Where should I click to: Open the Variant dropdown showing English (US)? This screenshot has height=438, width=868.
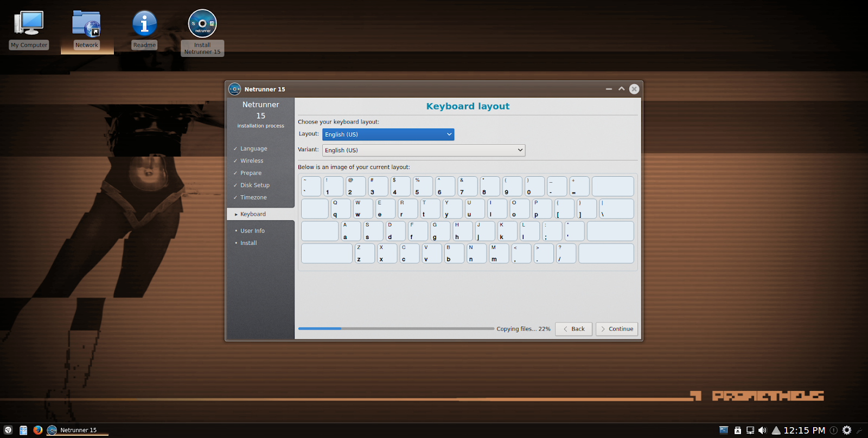tap(424, 150)
